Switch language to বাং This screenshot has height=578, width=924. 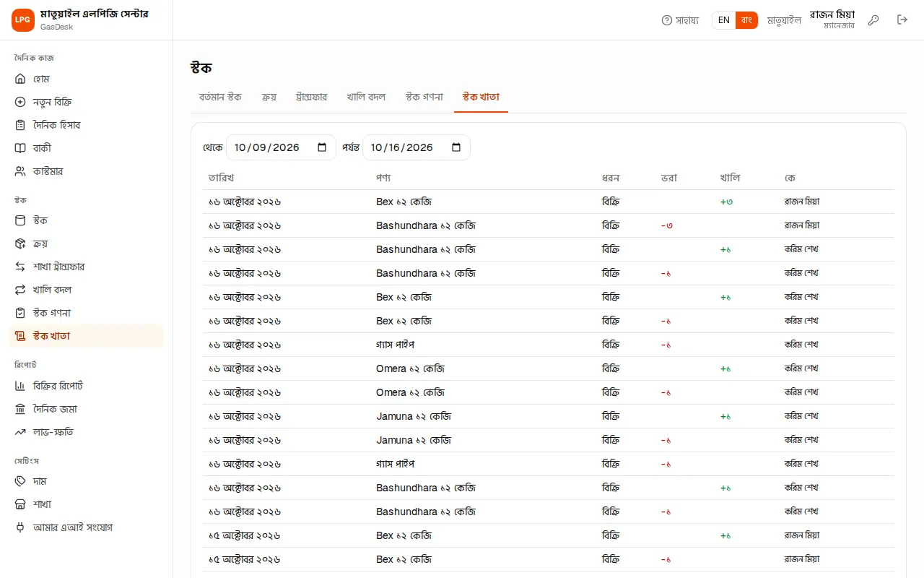[746, 20]
